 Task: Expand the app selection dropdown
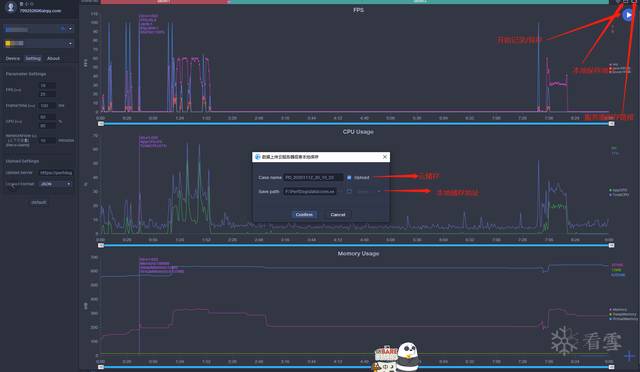70,43
